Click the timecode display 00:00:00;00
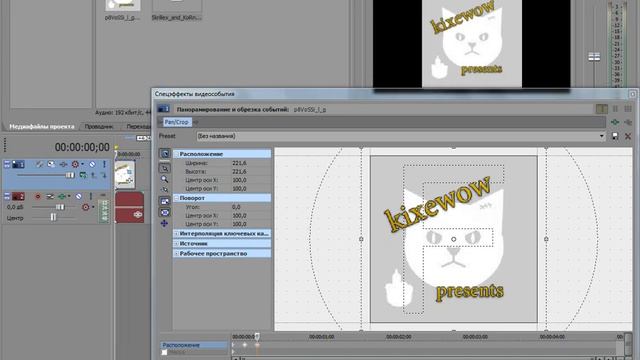The width and height of the screenshot is (640, 360). 82,147
